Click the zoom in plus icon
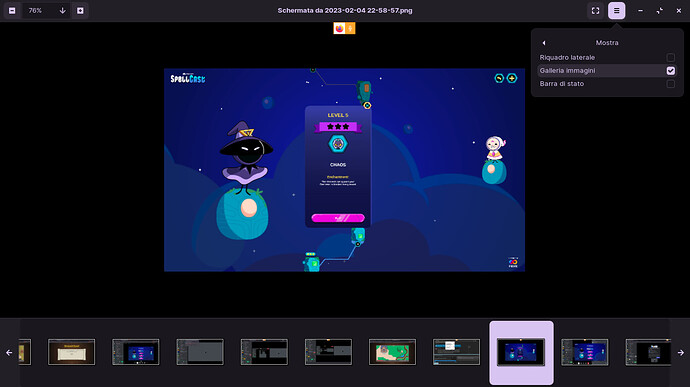This screenshot has height=387, width=690. coord(80,11)
